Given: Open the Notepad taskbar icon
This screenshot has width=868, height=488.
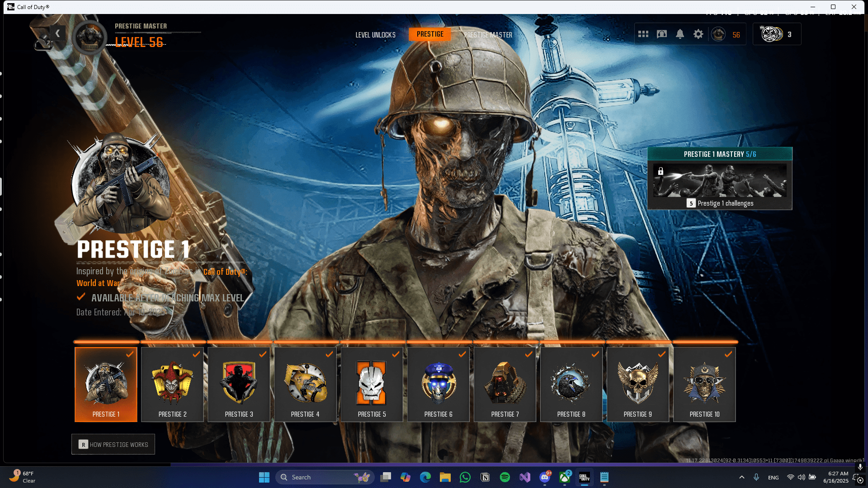Looking at the screenshot, I should (604, 477).
